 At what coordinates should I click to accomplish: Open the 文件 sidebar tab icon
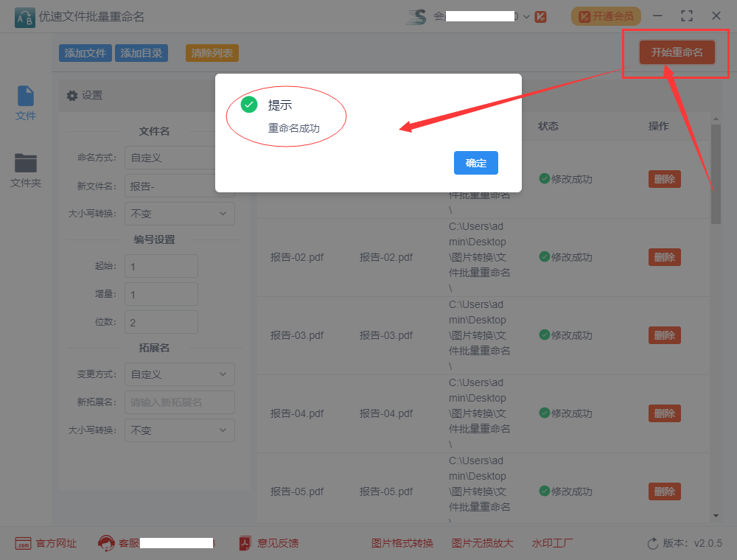[x=25, y=96]
